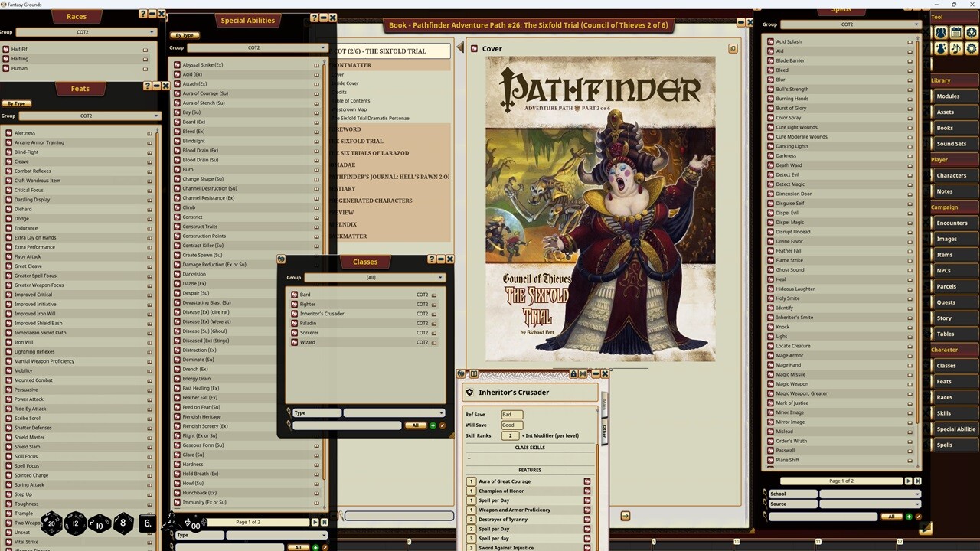Switch to the Other tab on Crusader window

pyautogui.click(x=604, y=430)
